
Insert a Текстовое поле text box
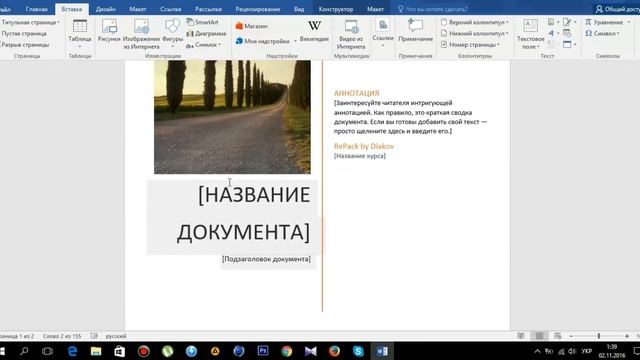coord(531,34)
